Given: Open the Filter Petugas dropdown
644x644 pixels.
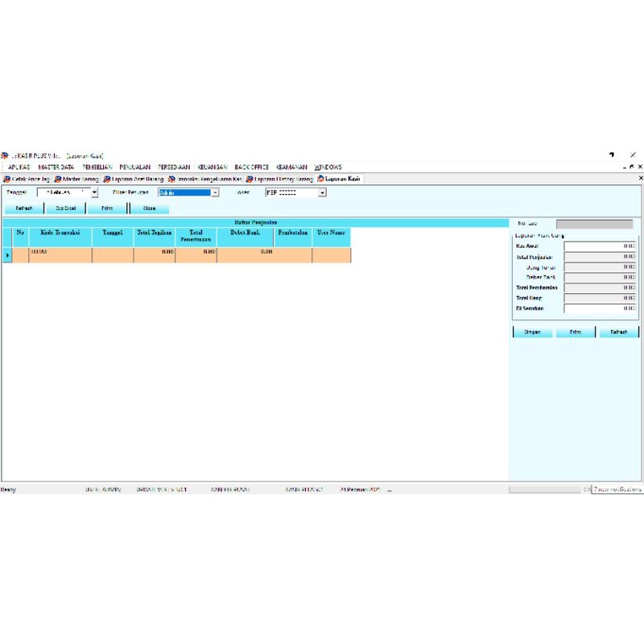Looking at the screenshot, I should click(215, 193).
